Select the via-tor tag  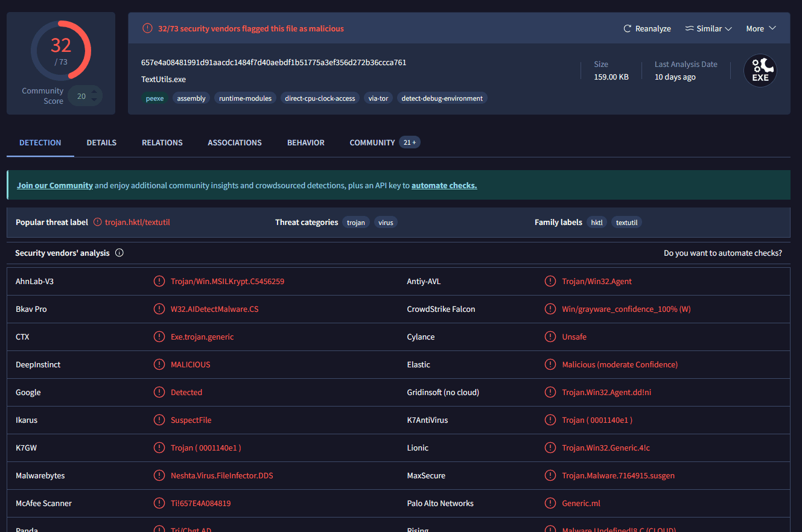[x=378, y=98]
